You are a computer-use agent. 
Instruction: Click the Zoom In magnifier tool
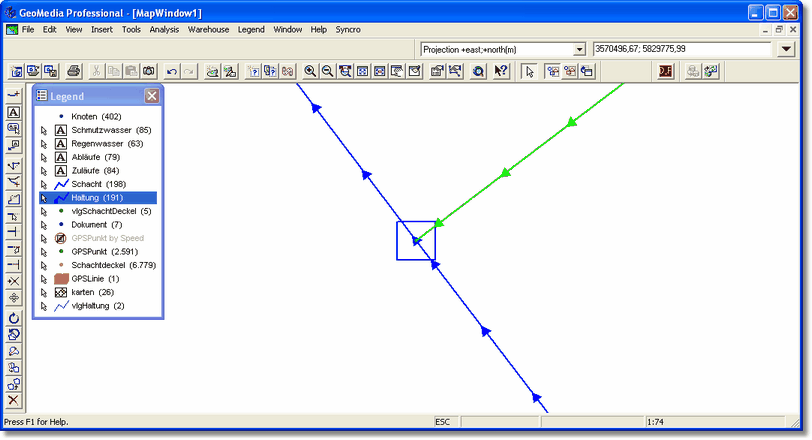(310, 71)
